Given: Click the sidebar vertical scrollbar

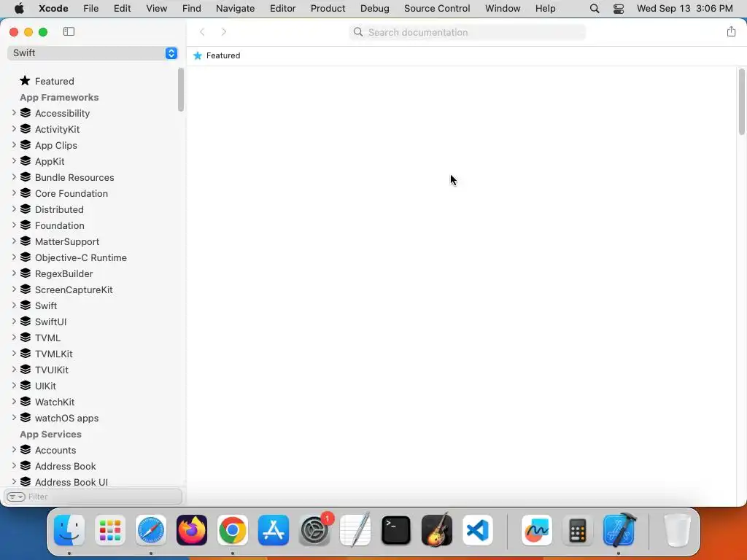Looking at the screenshot, I should pos(181,90).
